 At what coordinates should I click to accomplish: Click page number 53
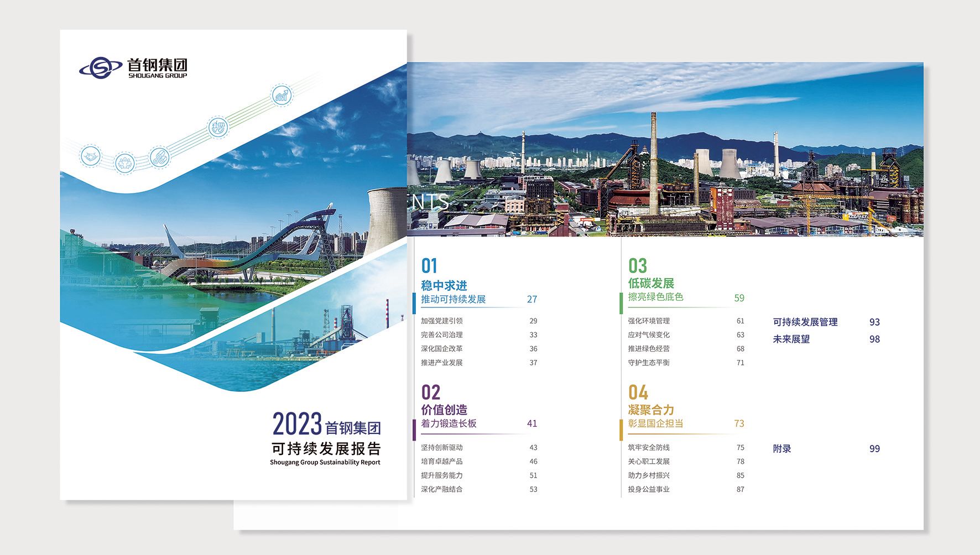533,489
